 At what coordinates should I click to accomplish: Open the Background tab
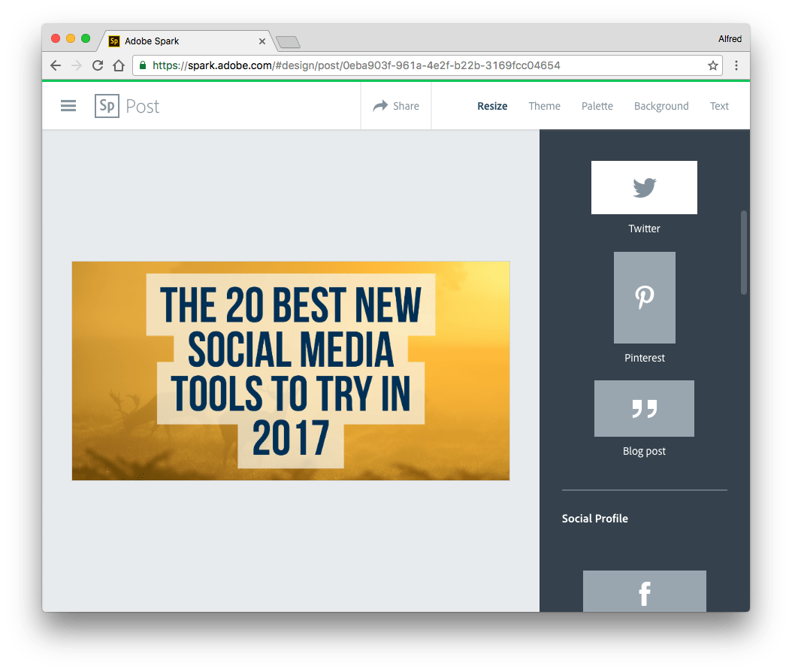(x=661, y=106)
